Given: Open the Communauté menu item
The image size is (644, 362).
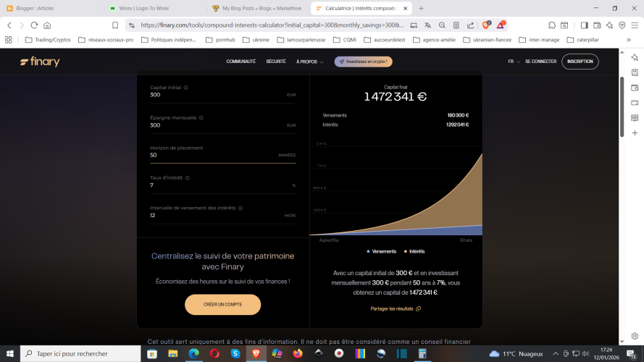Looking at the screenshot, I should click(x=241, y=62).
